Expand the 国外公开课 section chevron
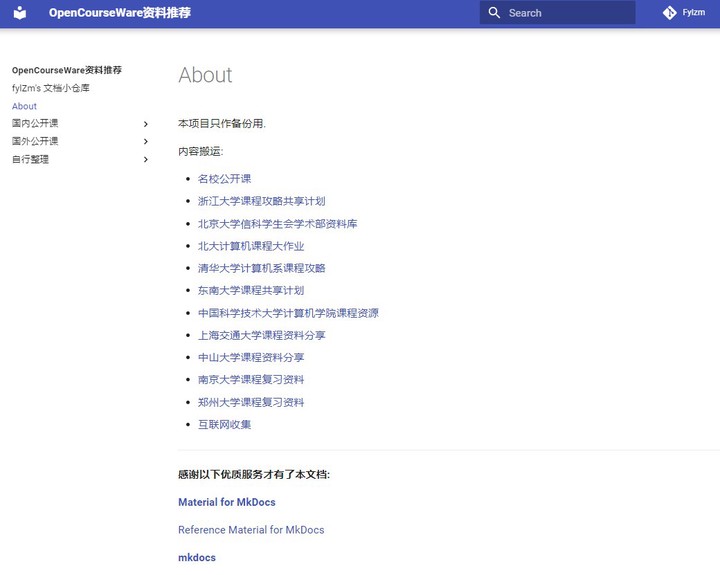The image size is (720, 575). coord(146,141)
